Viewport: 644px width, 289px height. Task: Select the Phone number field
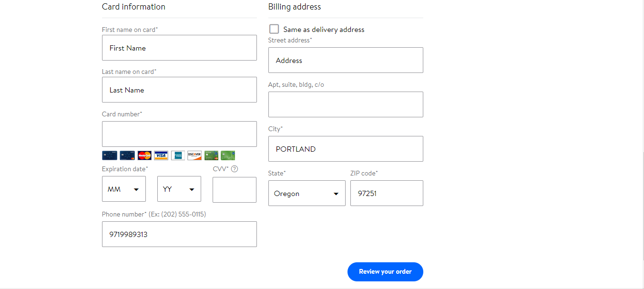pyautogui.click(x=179, y=234)
